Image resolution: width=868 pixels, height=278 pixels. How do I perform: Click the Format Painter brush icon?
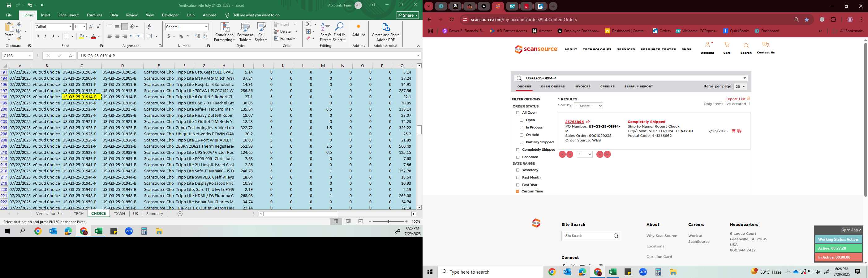coord(19,38)
